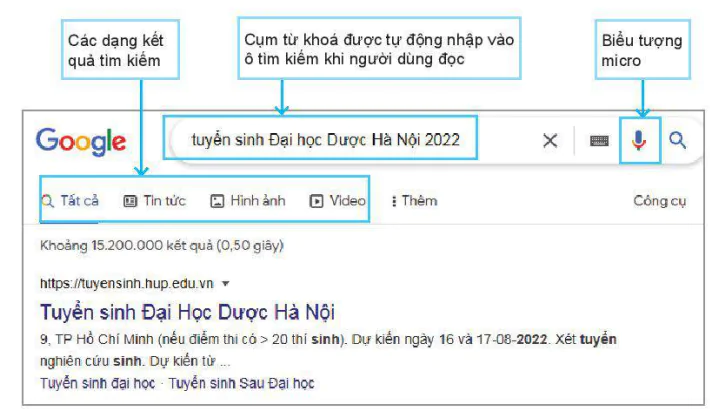The height and width of the screenshot is (409, 710).
Task: Open the Tuyển sinh đại học sitelink
Action: coord(97,383)
